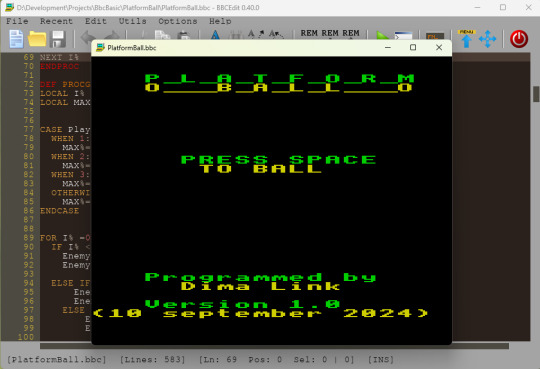Viewport: 540px width, 369px height.
Task: Minimize the PlatformBall.bbc game window
Action: coord(388,48)
